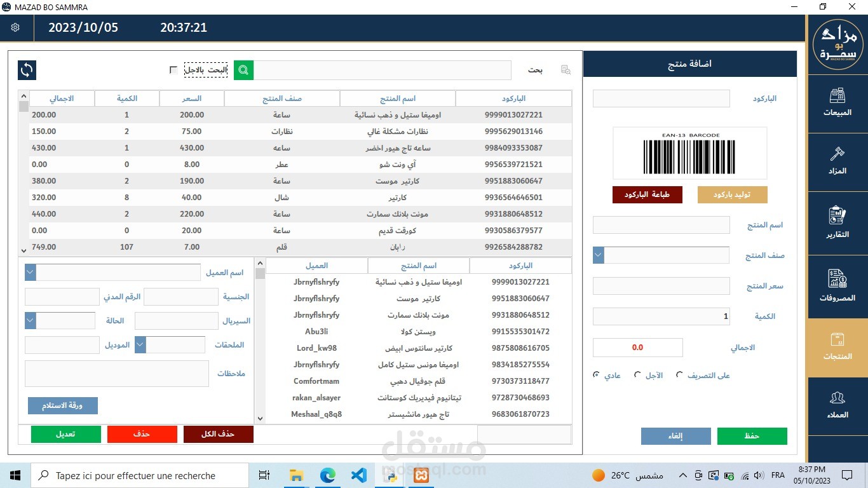868x488 pixels.
Task: Expand the الحالة dropdown
Action: 31,320
